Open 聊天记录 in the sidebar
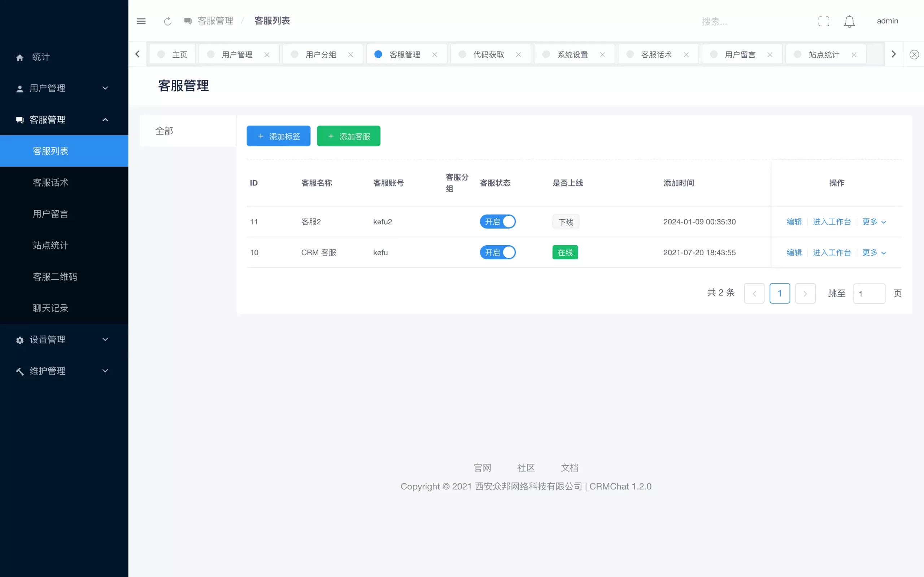The height and width of the screenshot is (577, 924). coord(51,308)
